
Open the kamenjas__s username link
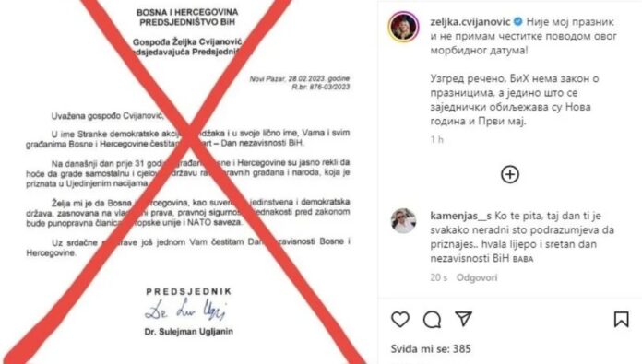pyautogui.click(x=460, y=216)
